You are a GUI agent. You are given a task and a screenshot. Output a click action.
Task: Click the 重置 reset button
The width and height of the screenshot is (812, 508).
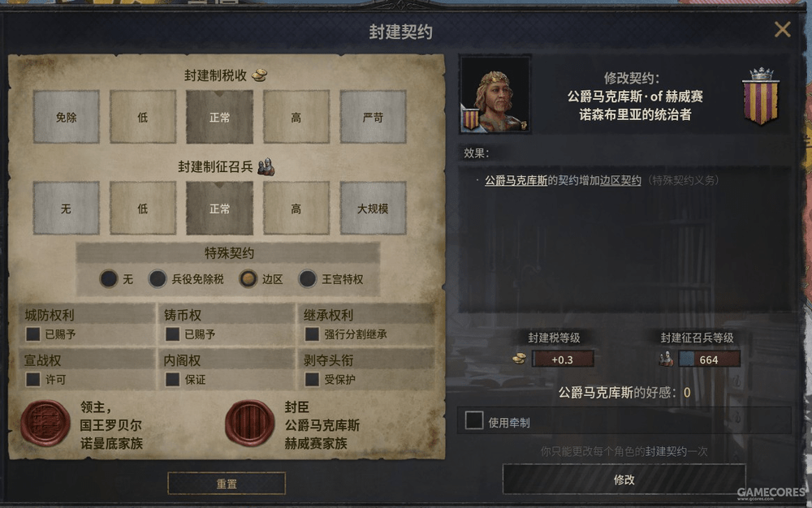[x=227, y=484]
